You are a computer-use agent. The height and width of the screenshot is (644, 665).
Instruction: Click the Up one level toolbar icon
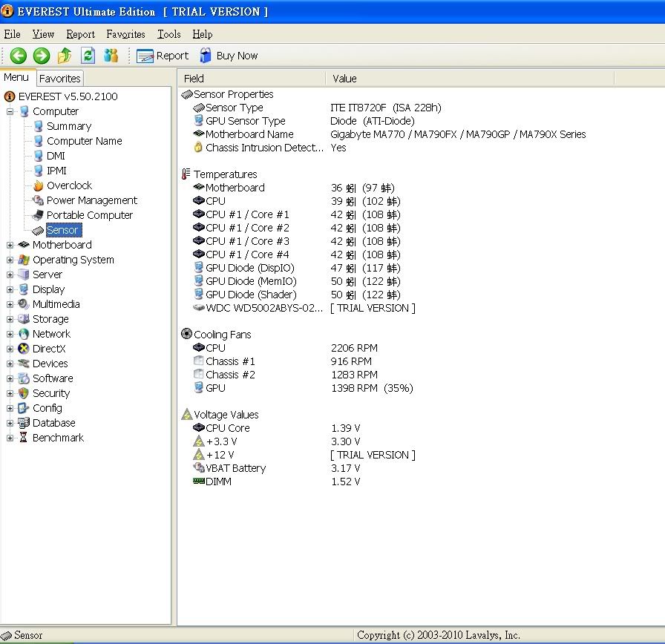(x=65, y=56)
